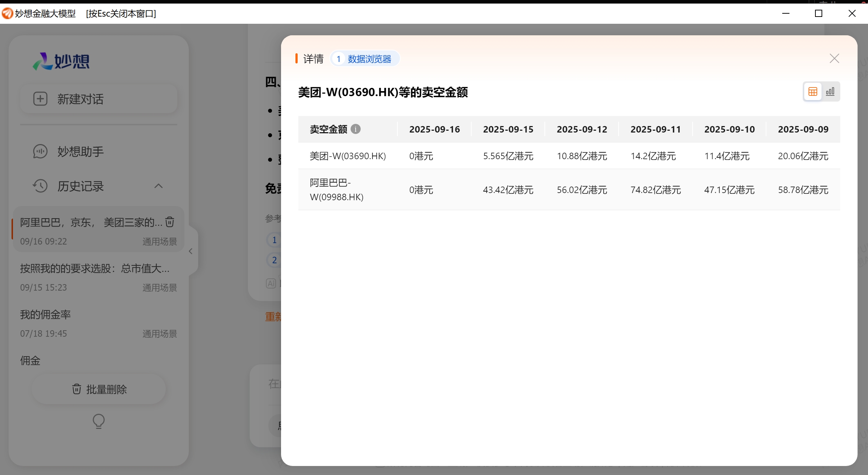This screenshot has height=475, width=868.
Task: Click the 妙想 logo
Action: click(61, 61)
